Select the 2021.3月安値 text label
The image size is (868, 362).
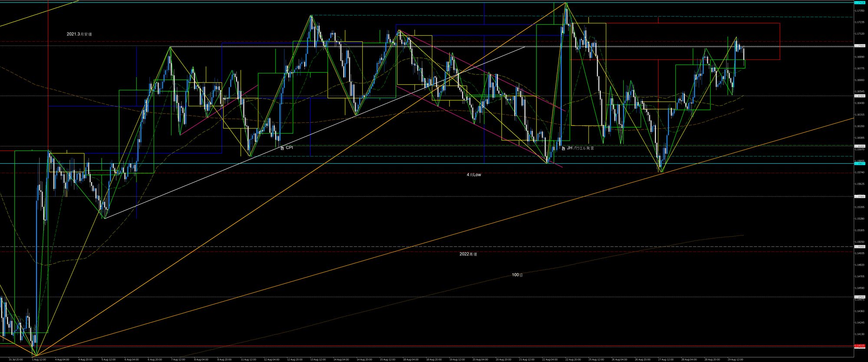79,34
